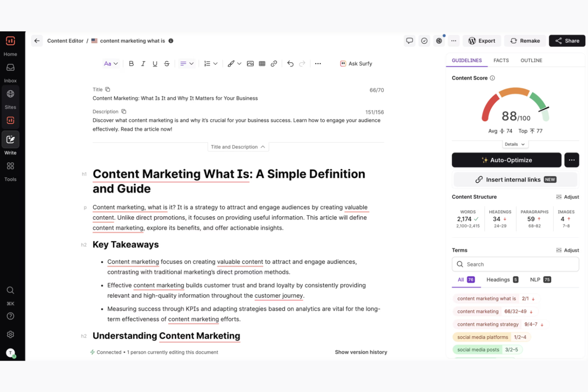Toggle bold formatting in the toolbar
Image resolution: width=588 pixels, height=392 pixels.
[x=131, y=63]
